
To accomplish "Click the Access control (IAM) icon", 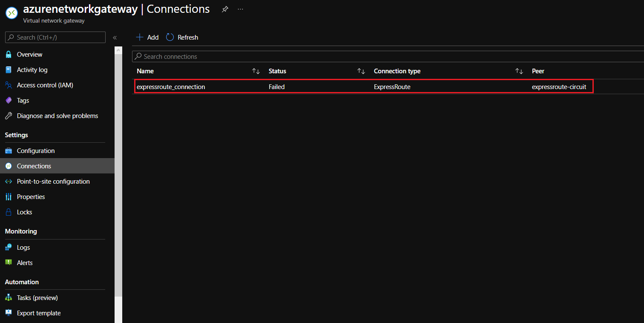I will pos(9,85).
